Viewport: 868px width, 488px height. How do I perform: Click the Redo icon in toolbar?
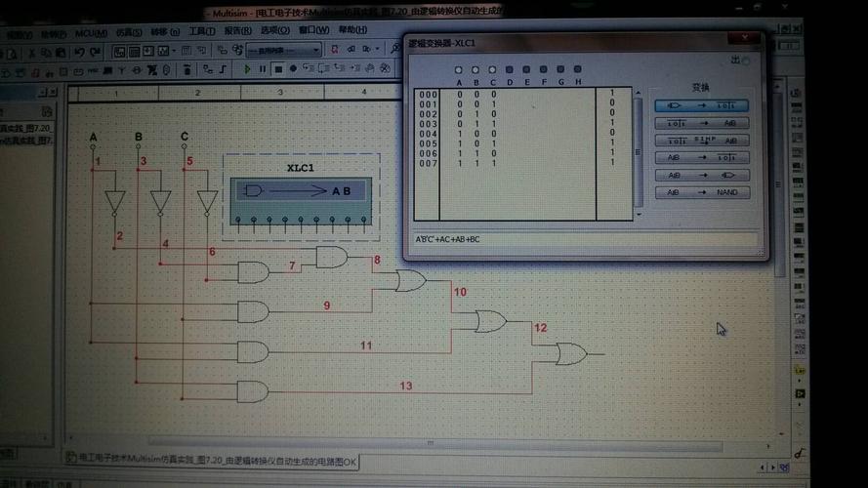tap(95, 52)
